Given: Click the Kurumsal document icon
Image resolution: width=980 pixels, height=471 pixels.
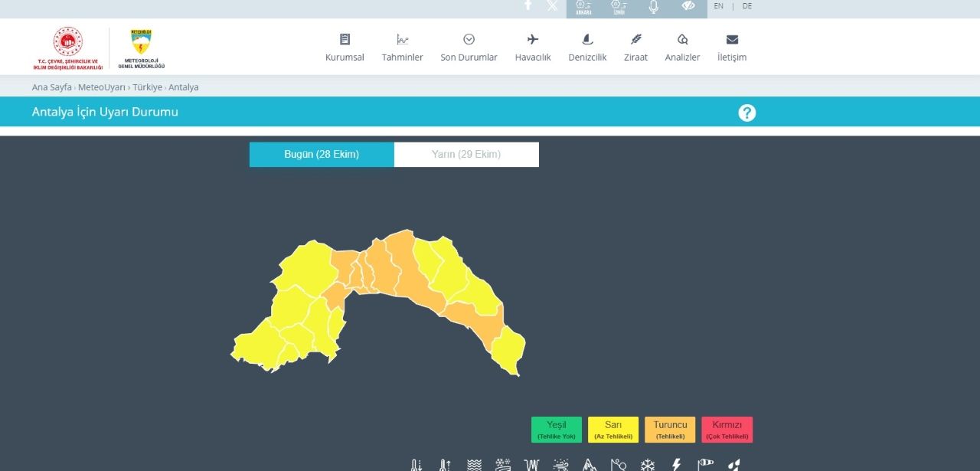Looking at the screenshot, I should click(x=345, y=39).
